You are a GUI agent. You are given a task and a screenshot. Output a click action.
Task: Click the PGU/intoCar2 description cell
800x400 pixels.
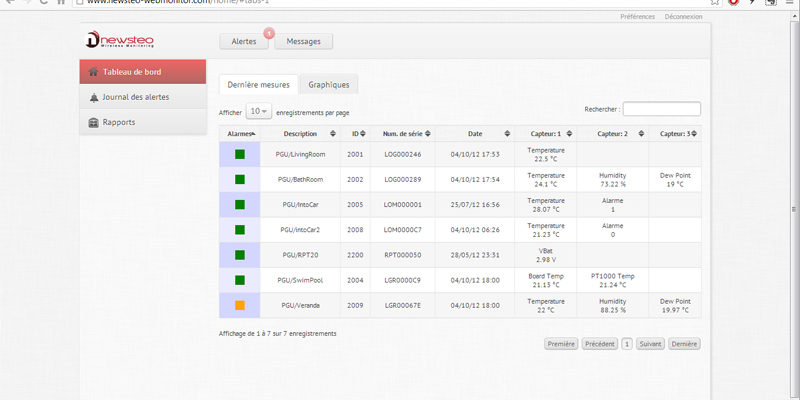tap(301, 230)
